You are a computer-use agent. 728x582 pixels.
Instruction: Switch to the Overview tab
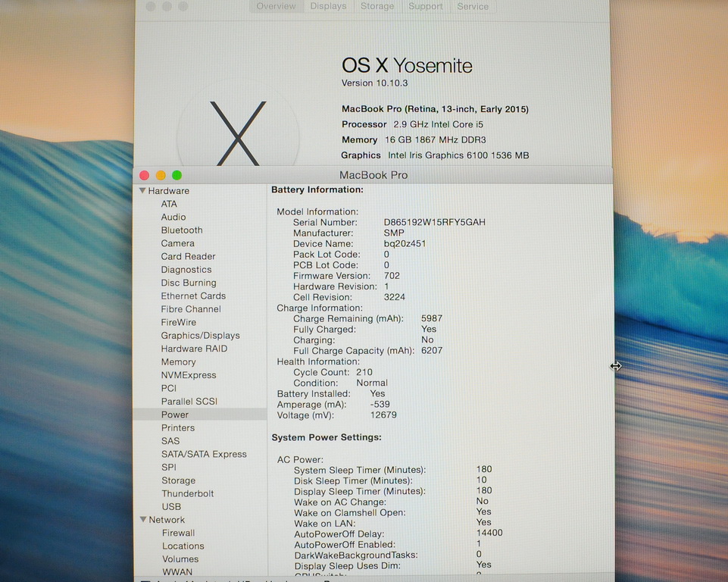(x=276, y=6)
